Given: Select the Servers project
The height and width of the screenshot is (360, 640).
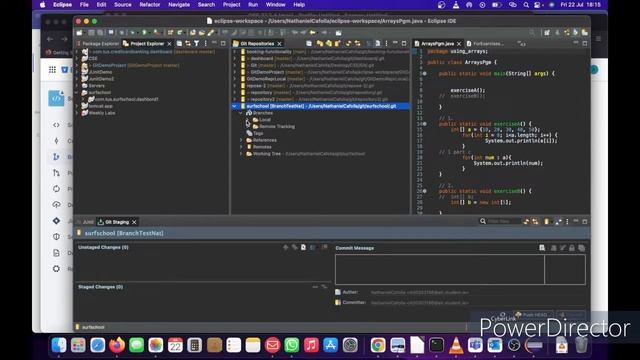Looking at the screenshot, I should [93, 86].
